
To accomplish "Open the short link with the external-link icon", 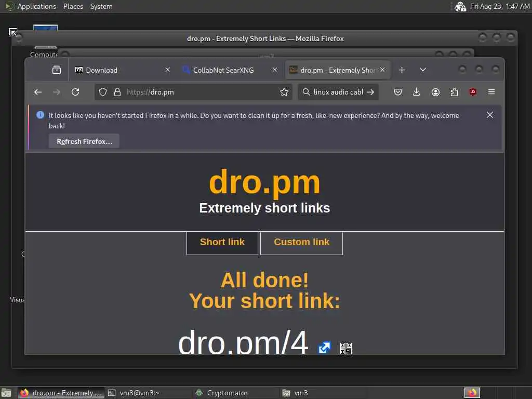I will tap(324, 348).
